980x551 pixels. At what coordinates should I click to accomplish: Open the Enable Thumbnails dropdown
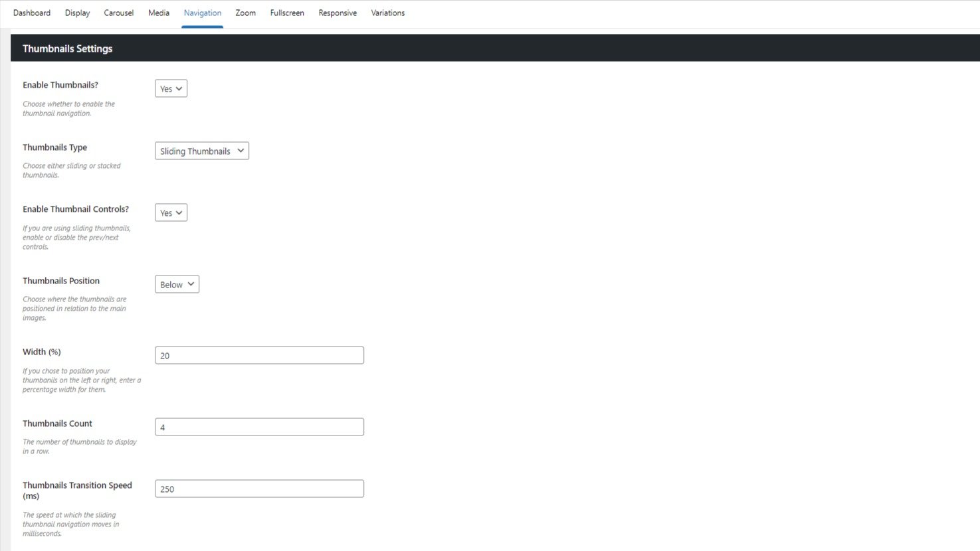coord(171,88)
